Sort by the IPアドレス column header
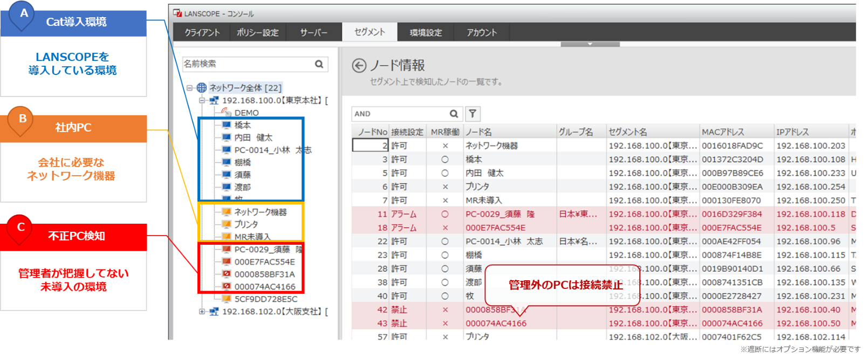This screenshot has width=868, height=359. click(811, 132)
